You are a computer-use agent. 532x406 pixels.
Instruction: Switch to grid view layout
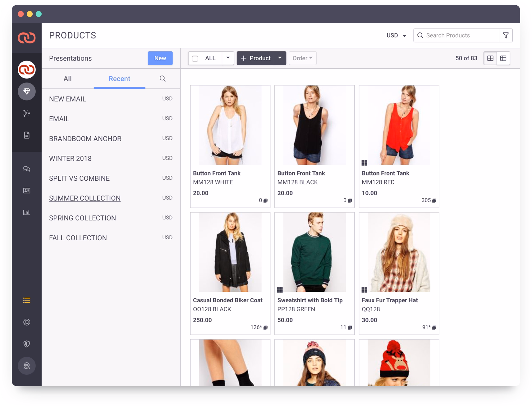[490, 58]
